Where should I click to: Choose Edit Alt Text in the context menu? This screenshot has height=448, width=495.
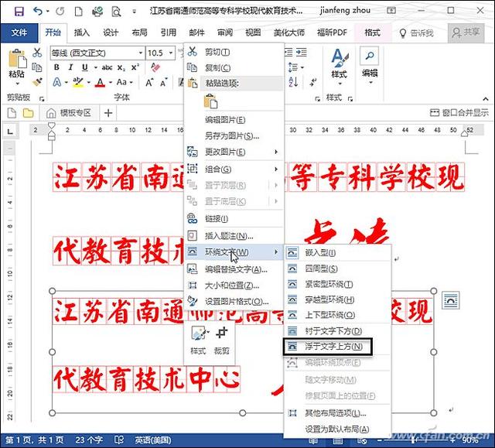coord(234,269)
